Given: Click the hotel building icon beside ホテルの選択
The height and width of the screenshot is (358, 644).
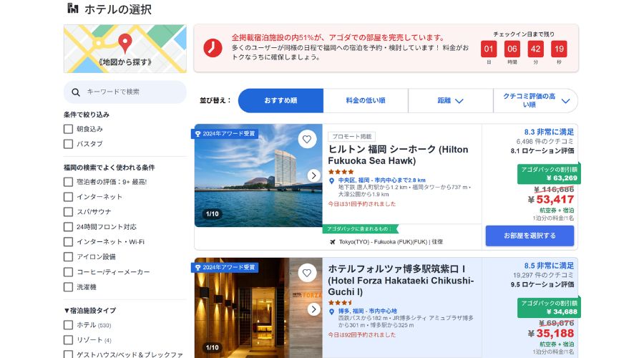Looking at the screenshot, I should [73, 8].
